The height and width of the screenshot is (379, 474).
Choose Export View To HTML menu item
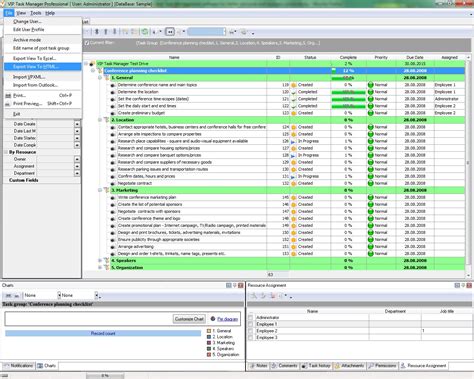point(43,67)
